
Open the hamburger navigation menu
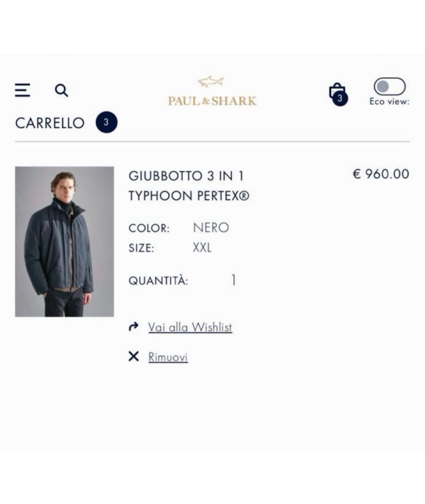pyautogui.click(x=22, y=90)
